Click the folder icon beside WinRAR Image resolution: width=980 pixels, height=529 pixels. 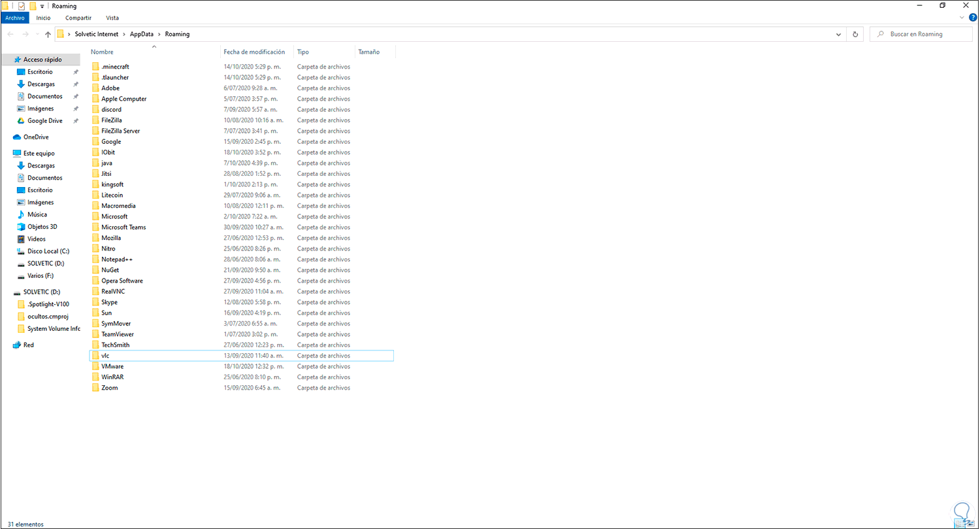pyautogui.click(x=95, y=377)
